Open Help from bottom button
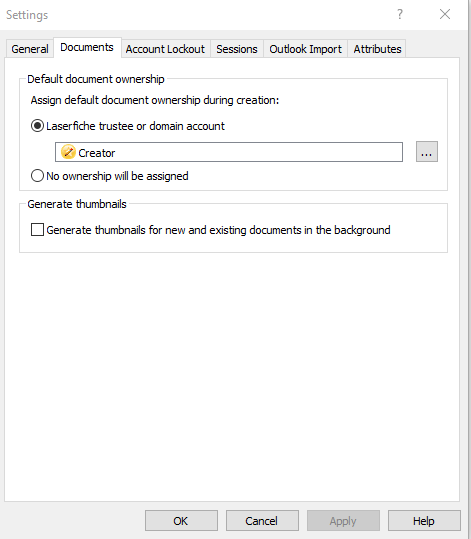This screenshot has width=471, height=539. (x=424, y=520)
